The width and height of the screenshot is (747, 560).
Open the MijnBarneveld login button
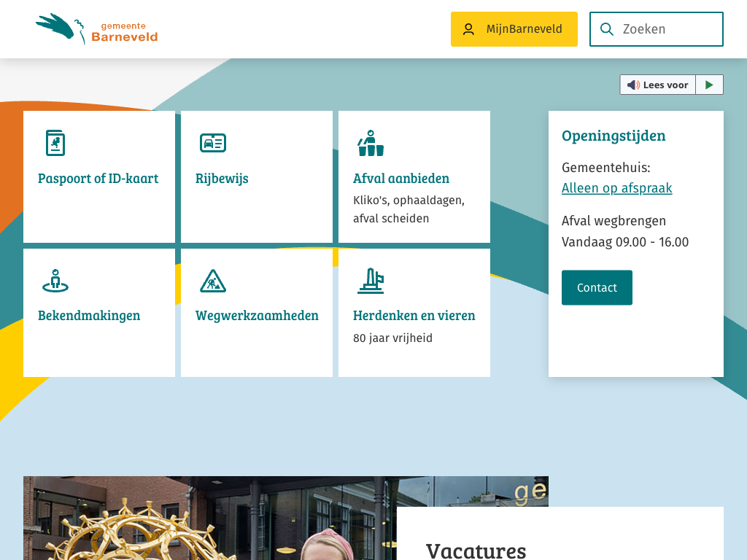514,29
